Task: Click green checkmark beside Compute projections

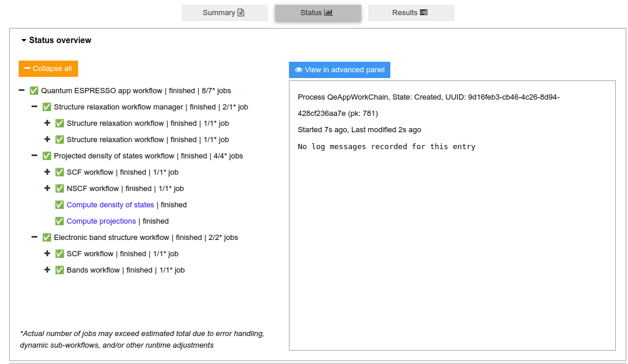Action: click(x=59, y=221)
